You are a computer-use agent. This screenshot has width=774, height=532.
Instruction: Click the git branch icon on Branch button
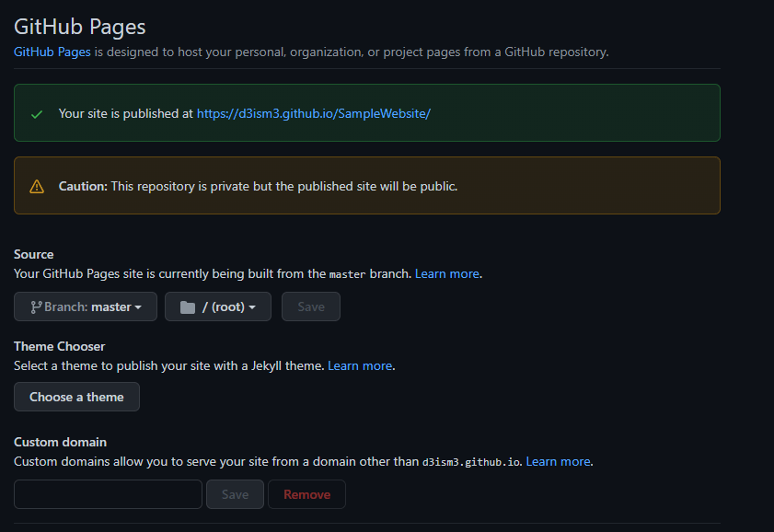(x=36, y=306)
